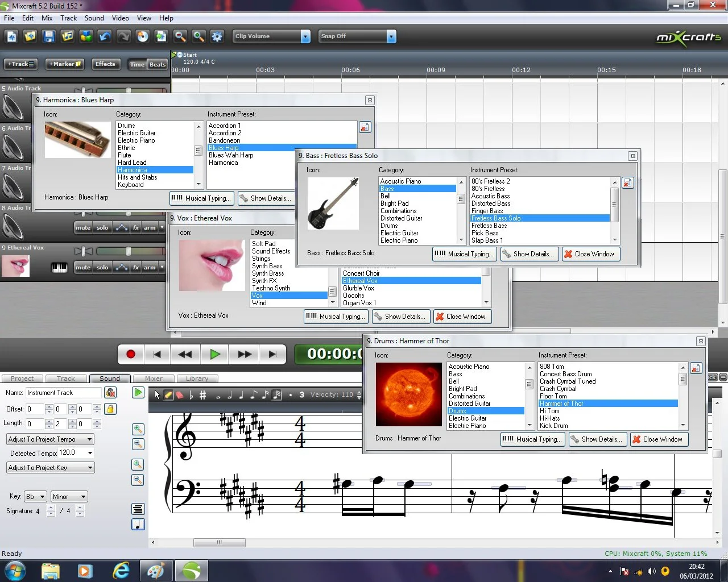Switch to the Library tab
This screenshot has width=728, height=582.
[197, 379]
